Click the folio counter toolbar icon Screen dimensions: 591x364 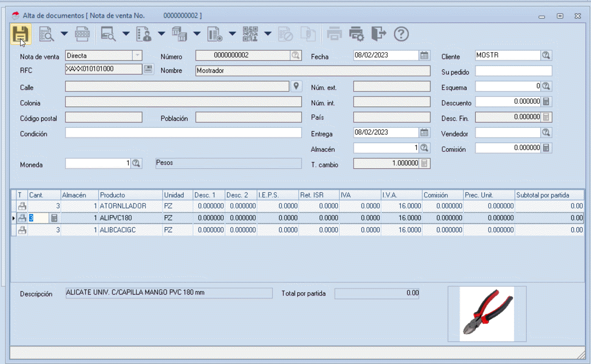82,34
